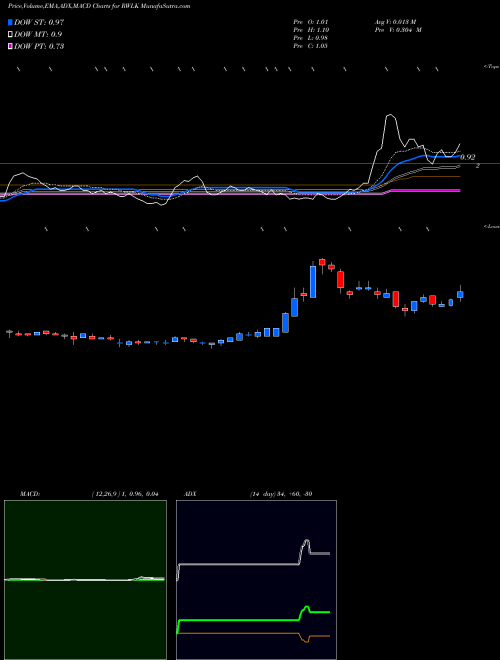The width and height of the screenshot is (500, 660).
Task: Click the blue DOW ST legend swatch
Action: tap(10, 22)
